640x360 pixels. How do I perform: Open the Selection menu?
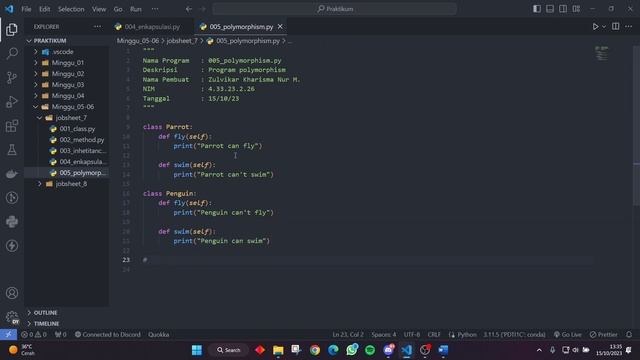(71, 9)
